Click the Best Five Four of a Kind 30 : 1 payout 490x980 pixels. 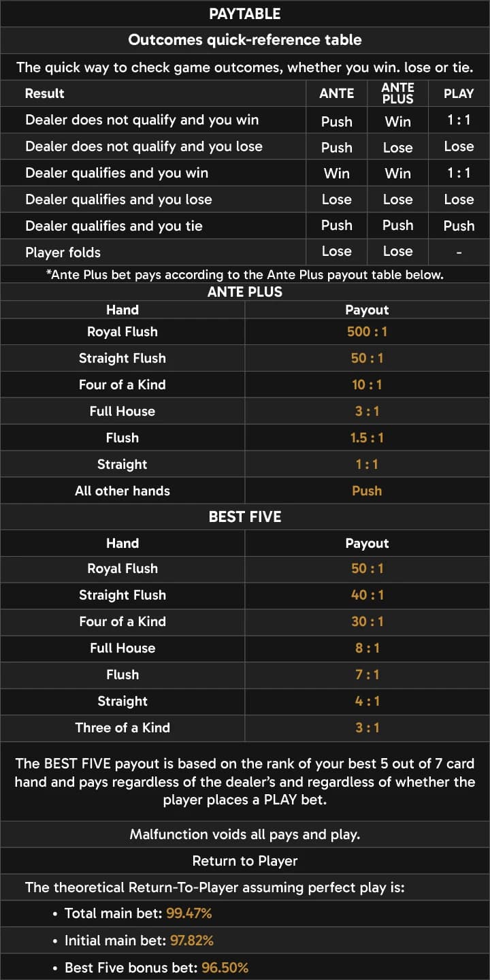point(367,621)
